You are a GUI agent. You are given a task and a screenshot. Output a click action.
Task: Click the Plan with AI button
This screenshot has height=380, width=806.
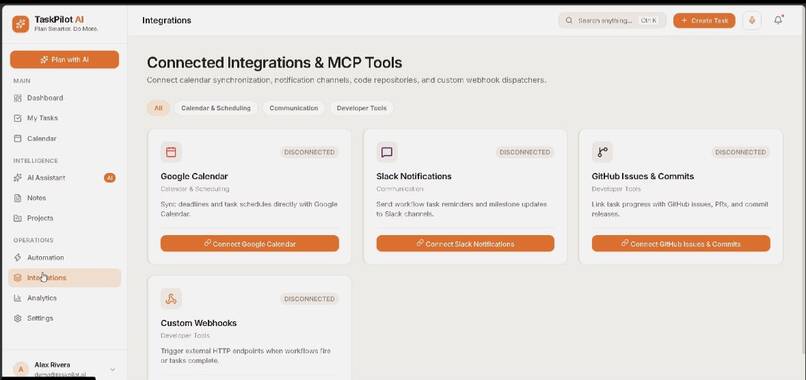[64, 60]
